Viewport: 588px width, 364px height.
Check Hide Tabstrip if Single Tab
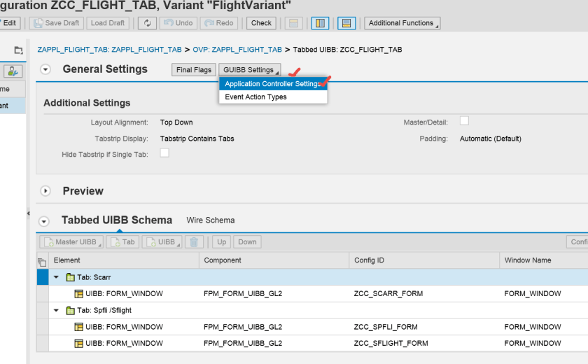[x=164, y=153]
